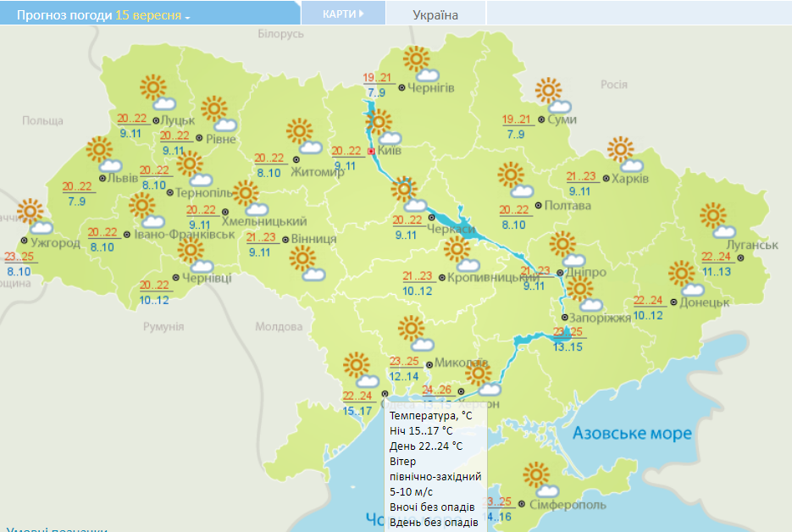Open the КАРТИ menu

[340, 12]
